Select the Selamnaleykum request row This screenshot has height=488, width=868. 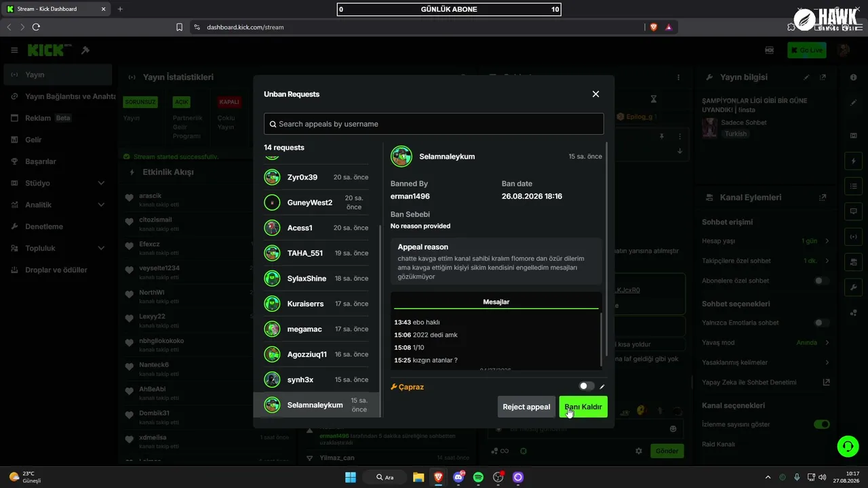tap(317, 405)
